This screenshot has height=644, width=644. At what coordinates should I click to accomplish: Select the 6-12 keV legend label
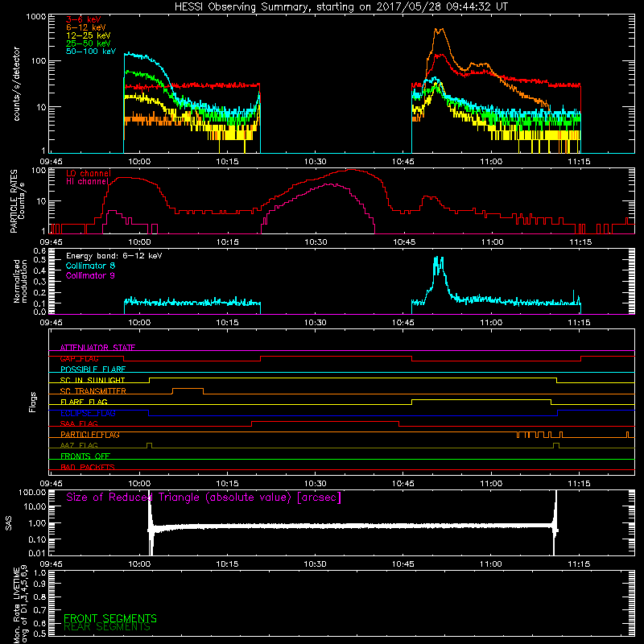coord(86,27)
